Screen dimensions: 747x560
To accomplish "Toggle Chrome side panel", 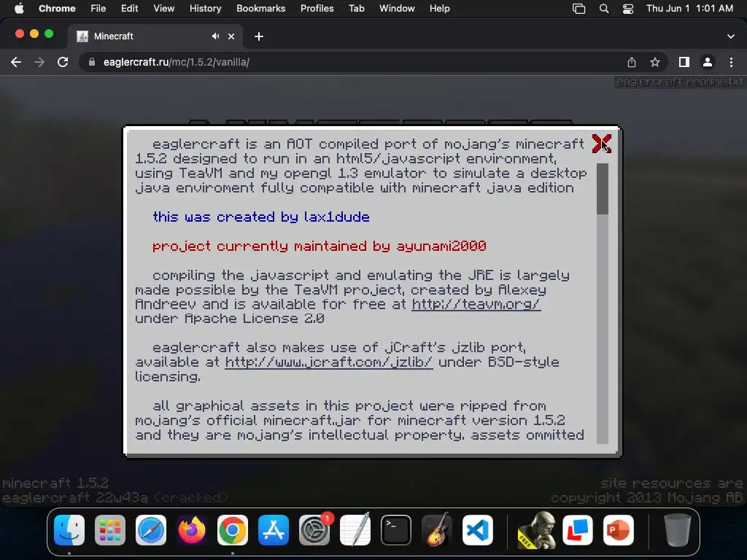I will coord(684,62).
